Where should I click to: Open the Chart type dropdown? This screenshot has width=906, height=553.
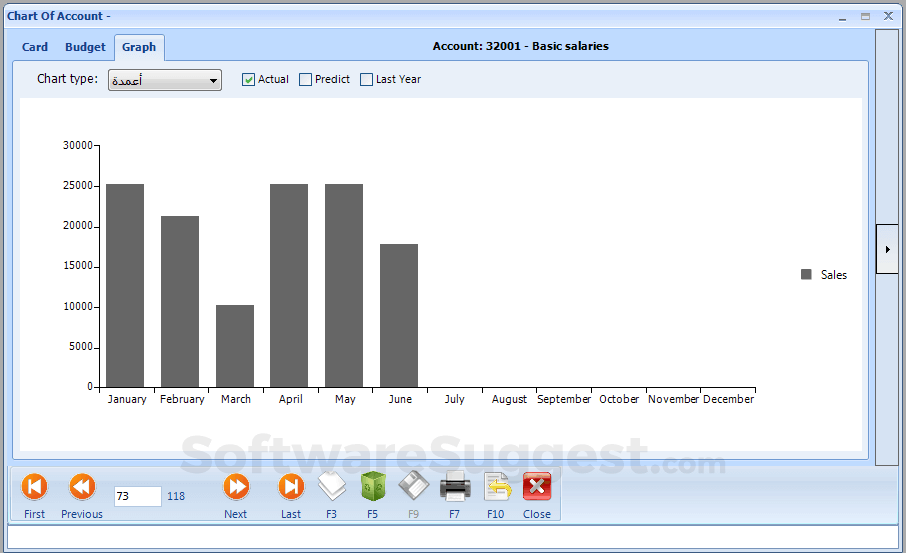click(x=165, y=80)
